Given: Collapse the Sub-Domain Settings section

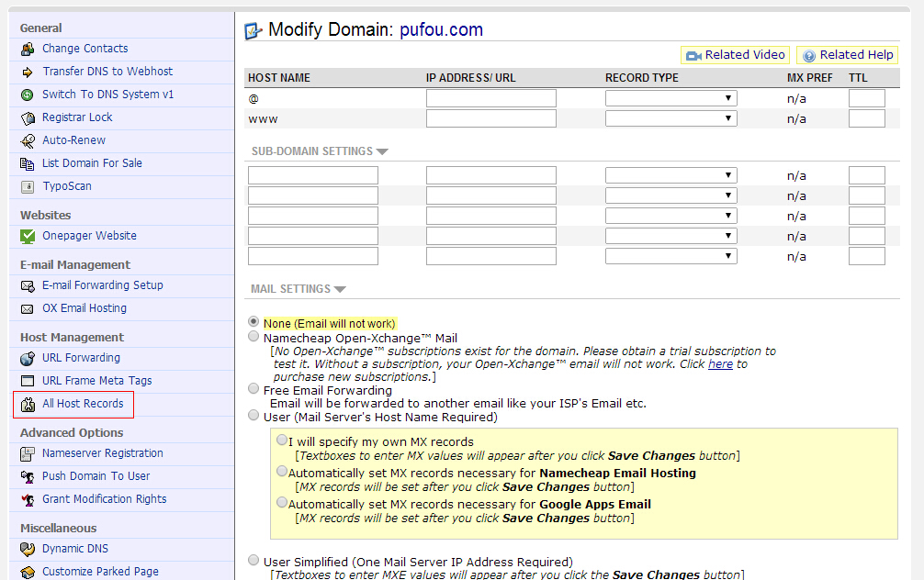Looking at the screenshot, I should tap(382, 151).
